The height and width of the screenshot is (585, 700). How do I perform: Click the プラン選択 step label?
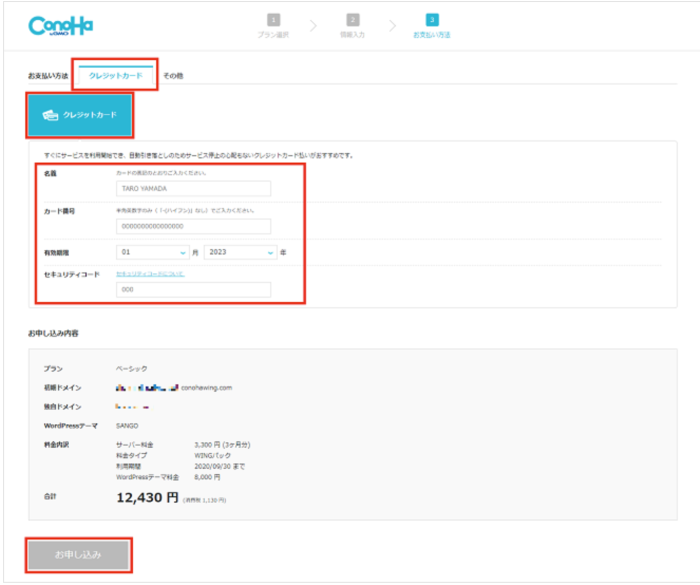coord(273,35)
